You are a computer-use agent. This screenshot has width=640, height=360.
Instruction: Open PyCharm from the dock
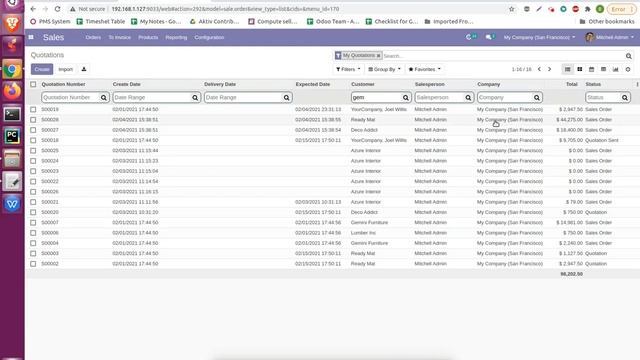point(12,136)
